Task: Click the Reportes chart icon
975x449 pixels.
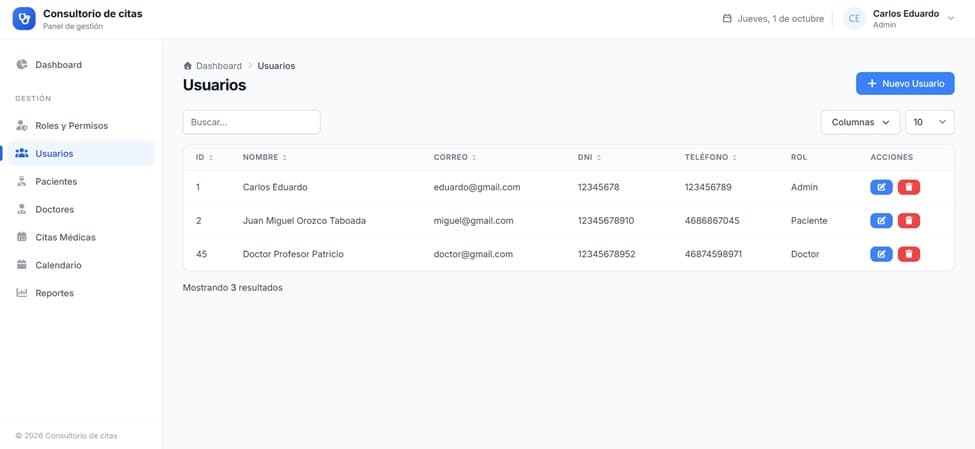Action: [x=22, y=293]
